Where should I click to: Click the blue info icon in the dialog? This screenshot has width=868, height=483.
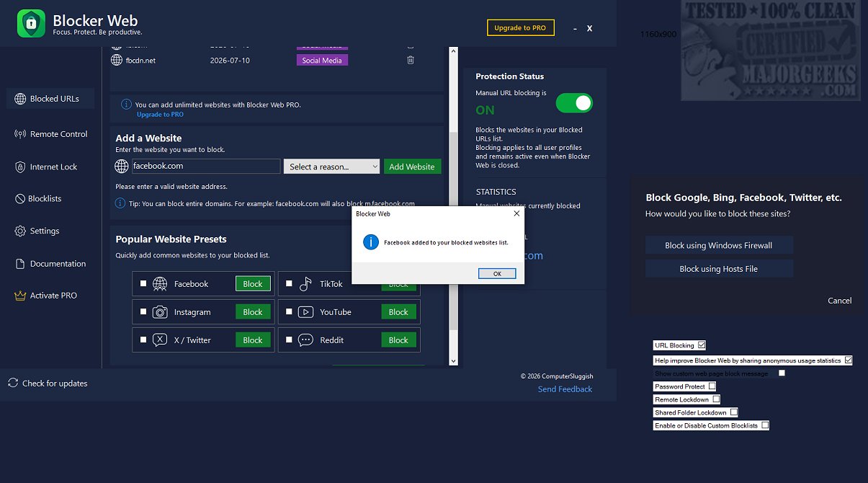click(371, 242)
